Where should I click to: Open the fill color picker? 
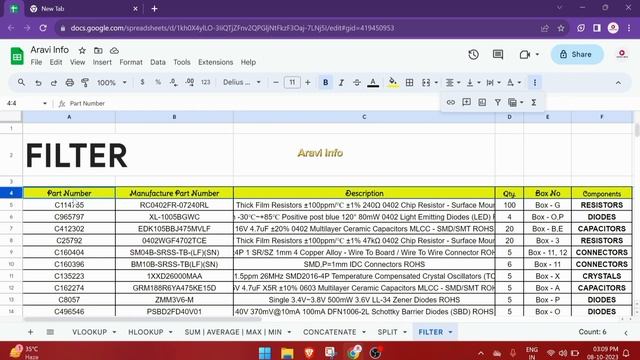click(393, 83)
